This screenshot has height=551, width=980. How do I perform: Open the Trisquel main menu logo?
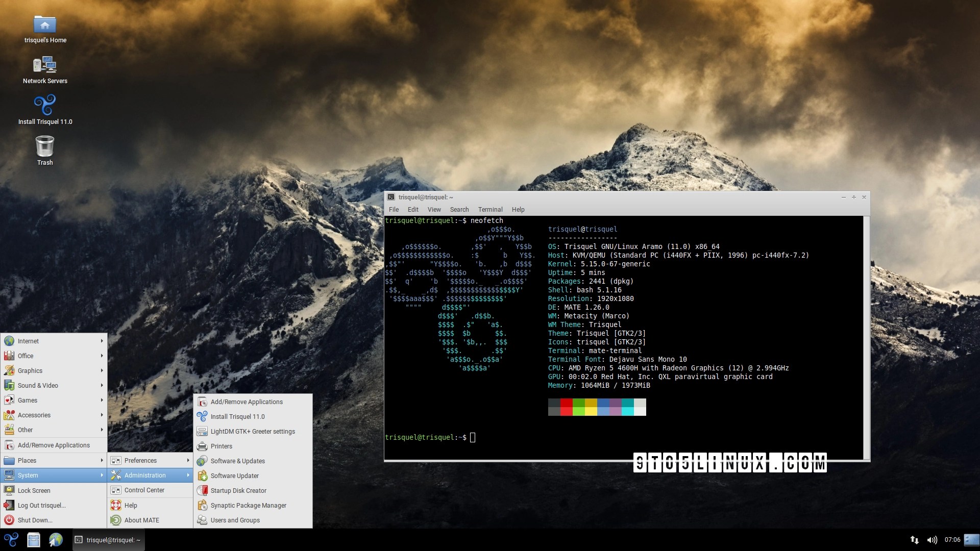(x=11, y=539)
